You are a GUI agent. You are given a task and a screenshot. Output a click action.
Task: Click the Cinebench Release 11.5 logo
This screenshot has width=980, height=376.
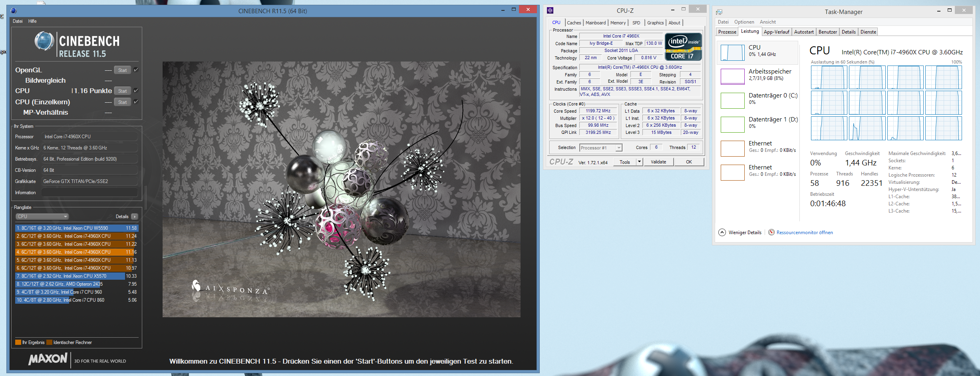pyautogui.click(x=77, y=45)
